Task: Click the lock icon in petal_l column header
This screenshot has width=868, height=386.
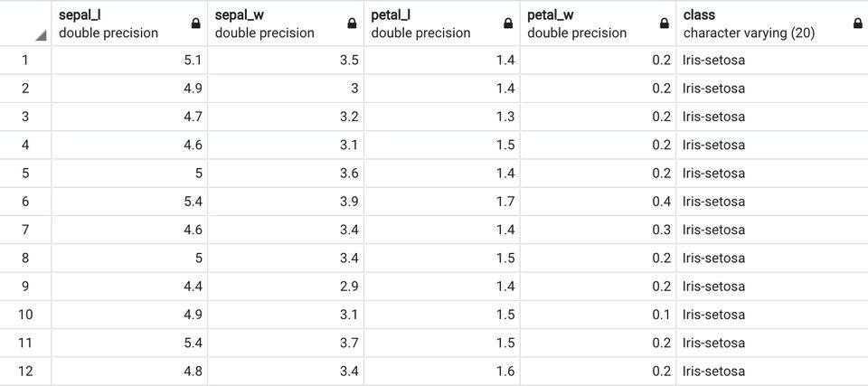Action: [509, 24]
